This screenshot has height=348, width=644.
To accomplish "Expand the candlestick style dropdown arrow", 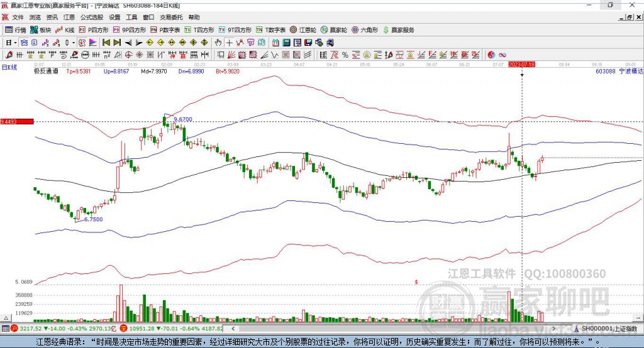I will [74, 43].
